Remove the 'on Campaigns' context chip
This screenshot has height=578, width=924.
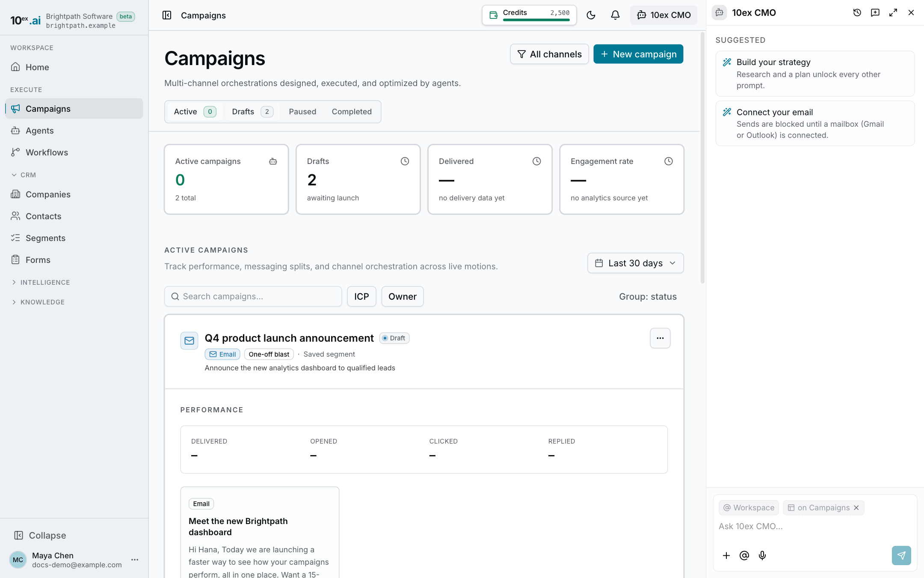856,508
